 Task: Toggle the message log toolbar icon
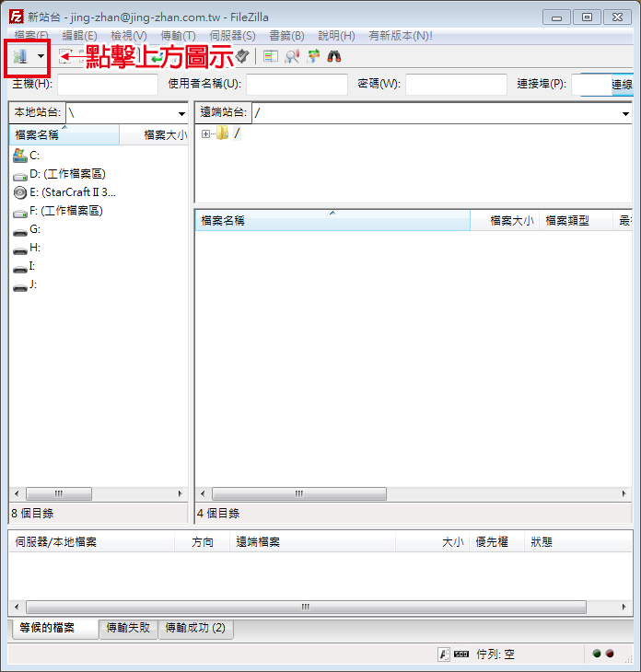(x=65, y=56)
